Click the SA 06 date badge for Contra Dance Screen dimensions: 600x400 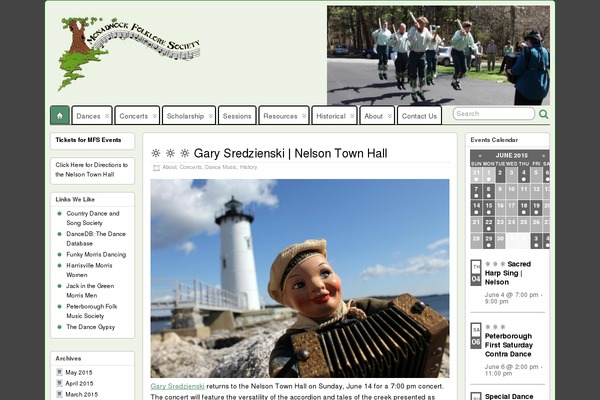[476, 336]
